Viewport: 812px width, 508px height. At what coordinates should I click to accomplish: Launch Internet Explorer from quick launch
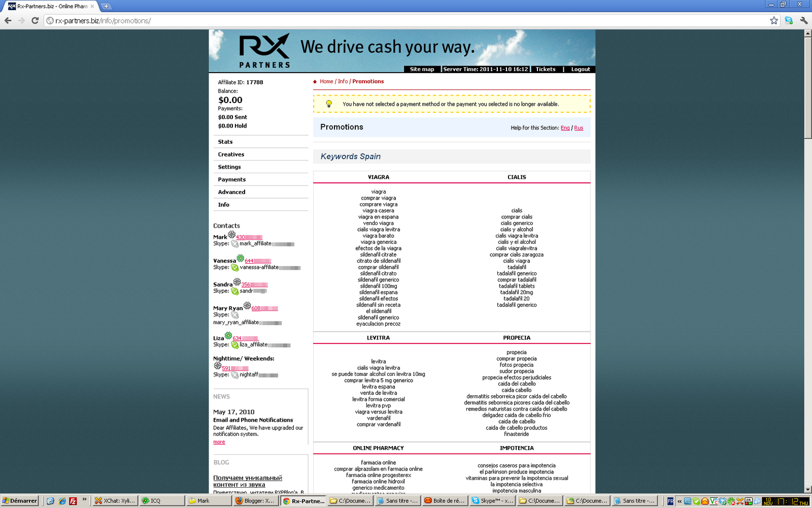[62, 501]
